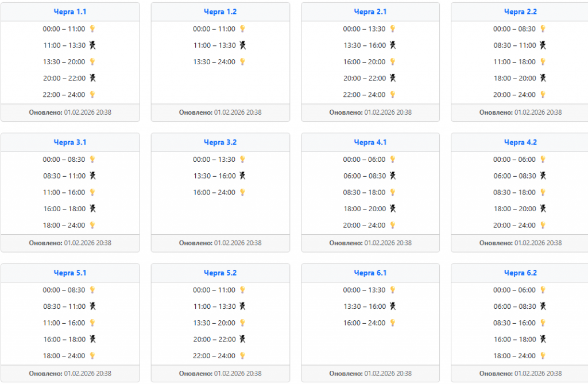Open the Черга 2.2 heading link
Screen dimensions: 588x384
(520, 12)
